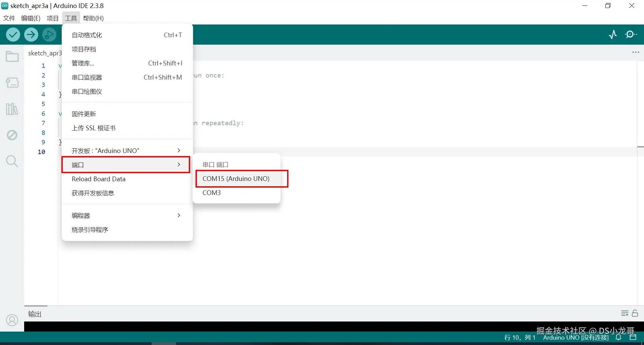Click the 行 10, 列 1 cursor position
Image resolution: width=644 pixels, height=345 pixels.
(x=520, y=338)
